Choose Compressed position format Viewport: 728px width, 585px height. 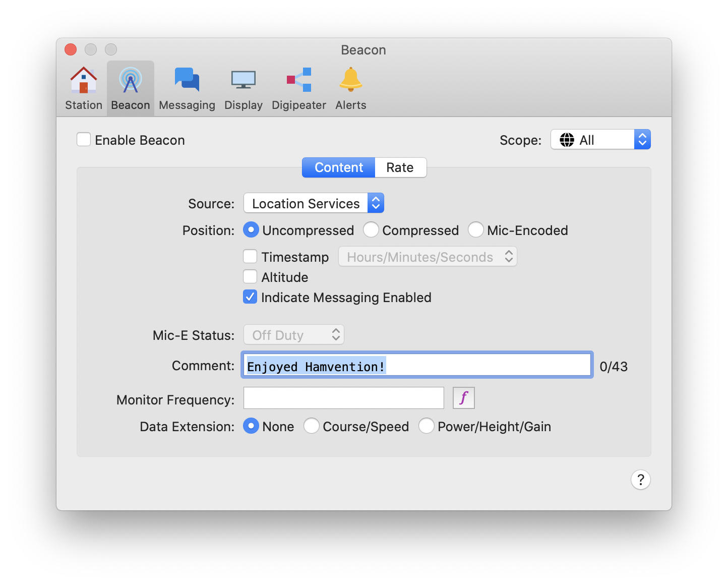click(x=371, y=230)
